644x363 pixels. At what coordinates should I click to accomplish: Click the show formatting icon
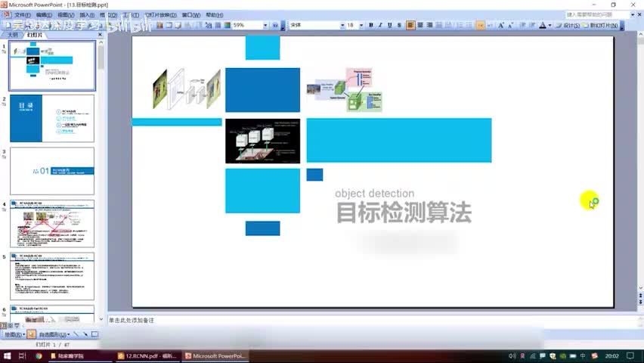[x=209, y=25]
